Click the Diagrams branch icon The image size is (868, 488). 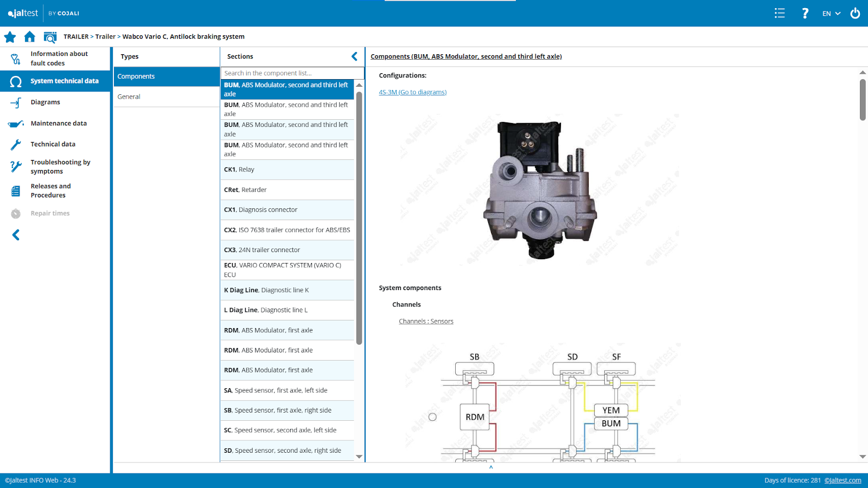coord(16,102)
